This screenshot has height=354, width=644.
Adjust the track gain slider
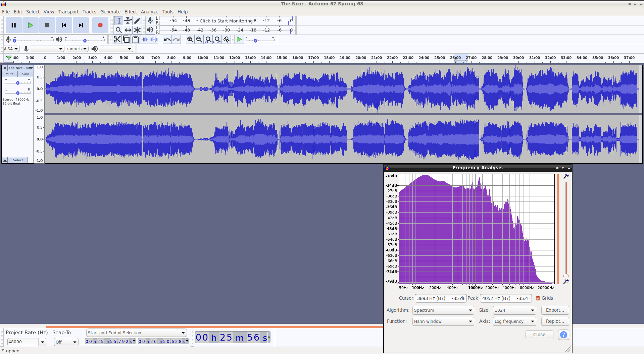18,83
